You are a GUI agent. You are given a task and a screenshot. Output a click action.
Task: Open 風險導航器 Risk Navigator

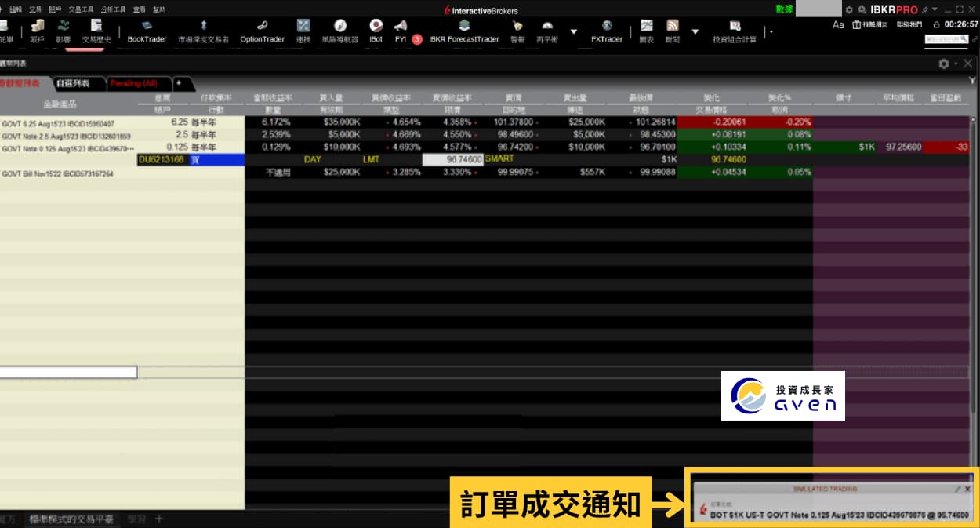coord(340,31)
